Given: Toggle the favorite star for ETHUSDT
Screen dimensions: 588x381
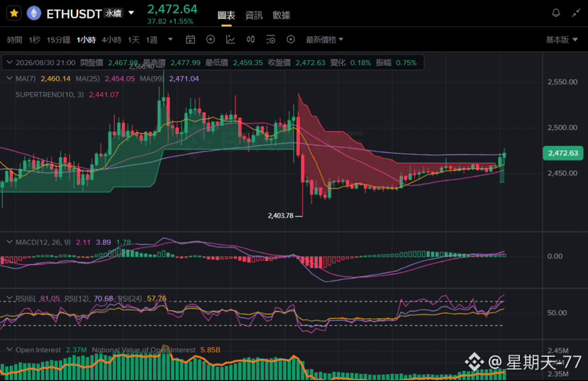Looking at the screenshot, I should point(14,13).
